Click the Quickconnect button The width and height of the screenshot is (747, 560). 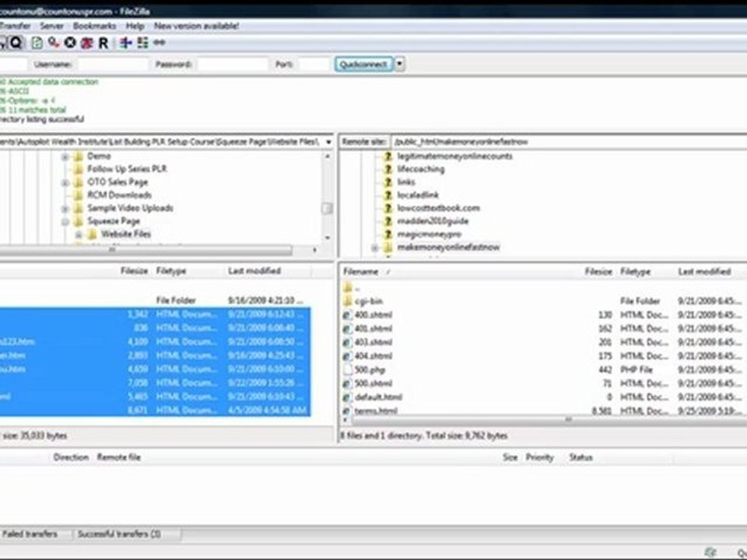pos(364,65)
